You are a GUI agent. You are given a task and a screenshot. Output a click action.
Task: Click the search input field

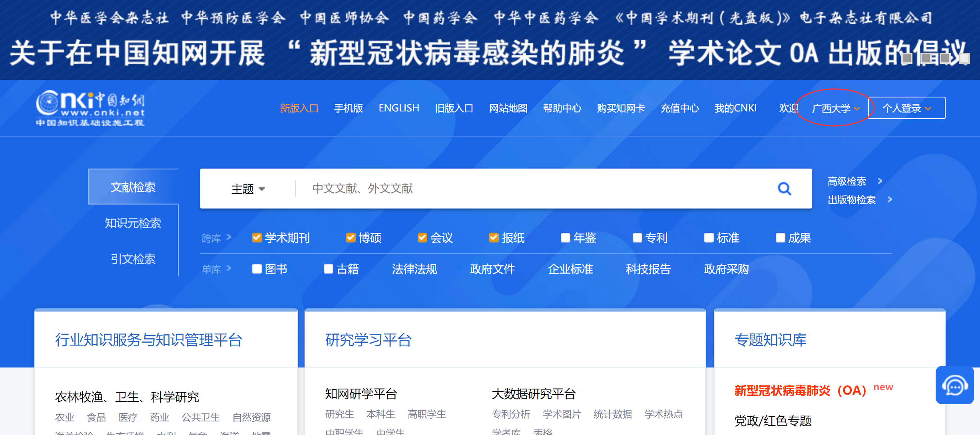point(532,189)
